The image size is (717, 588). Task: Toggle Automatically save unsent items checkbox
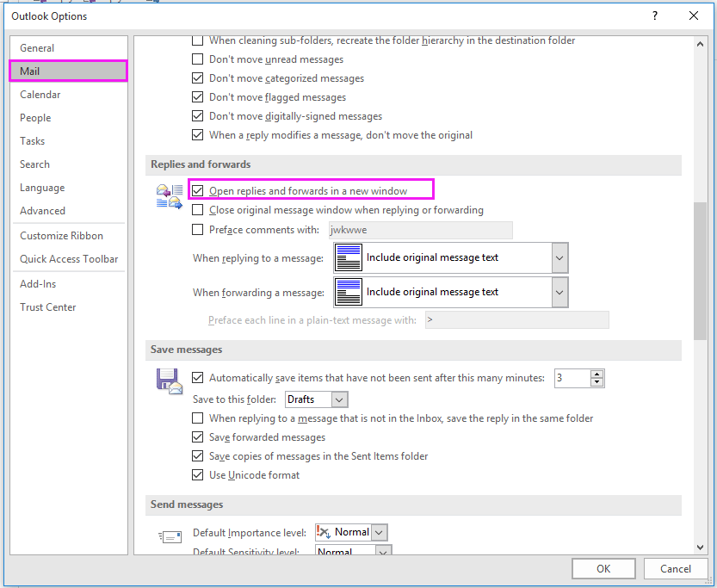[198, 378]
